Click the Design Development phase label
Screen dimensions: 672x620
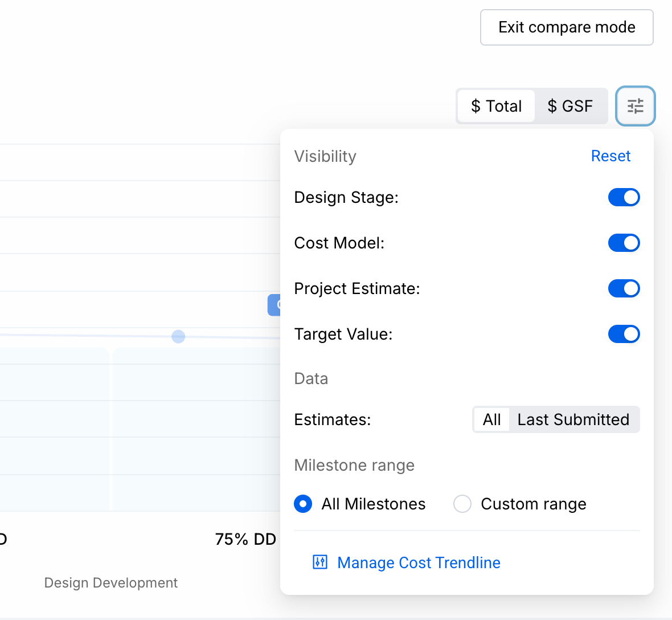pyautogui.click(x=110, y=583)
